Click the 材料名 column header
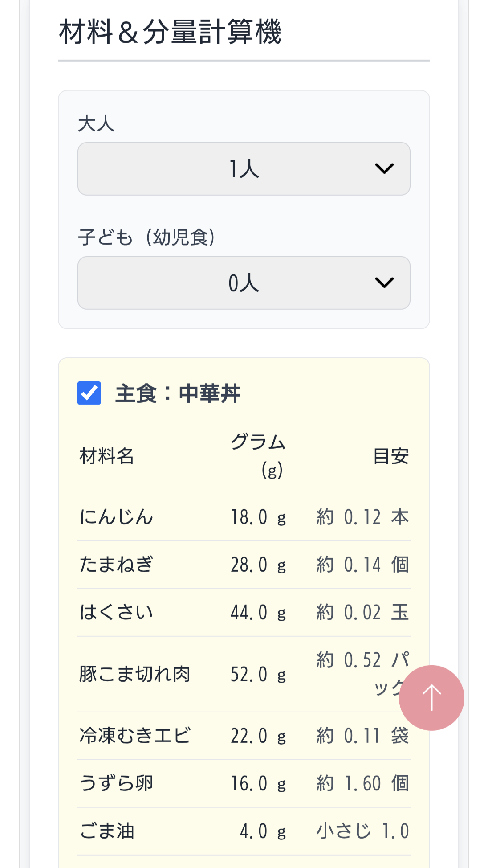The image size is (488, 868). coord(107,456)
